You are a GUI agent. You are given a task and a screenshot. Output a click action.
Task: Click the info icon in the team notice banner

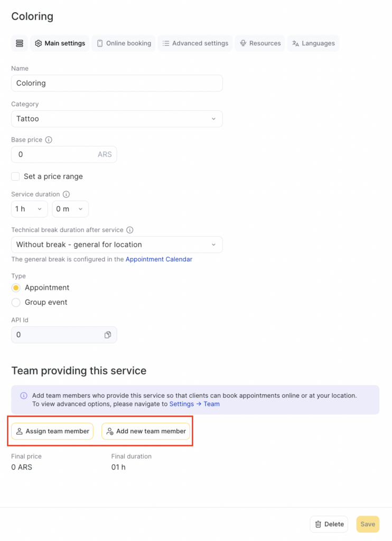pyautogui.click(x=24, y=396)
